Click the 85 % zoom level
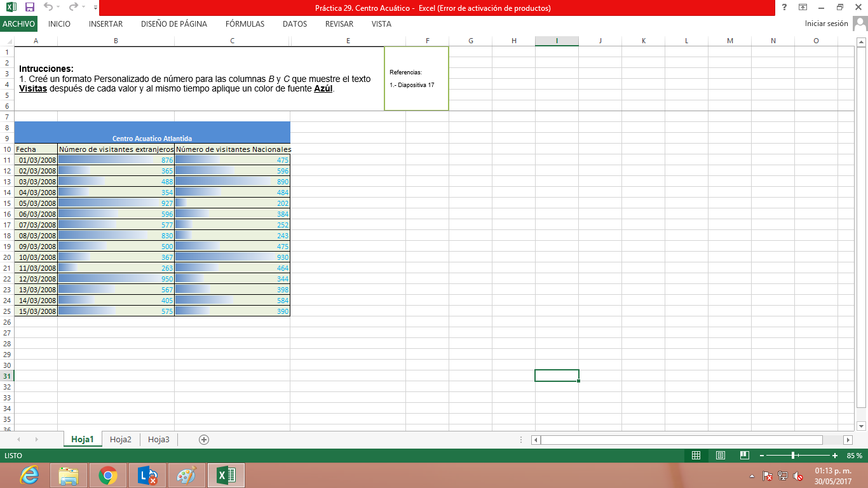The width and height of the screenshot is (868, 488). coord(855,456)
